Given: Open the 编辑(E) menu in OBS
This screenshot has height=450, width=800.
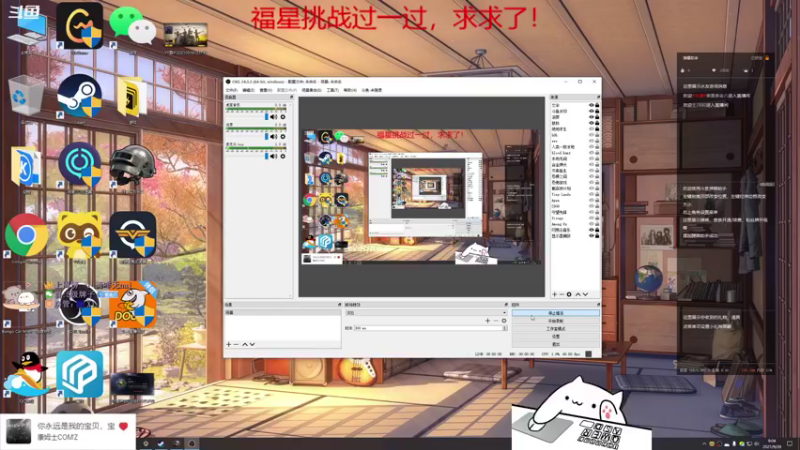Looking at the screenshot, I should click(x=248, y=90).
